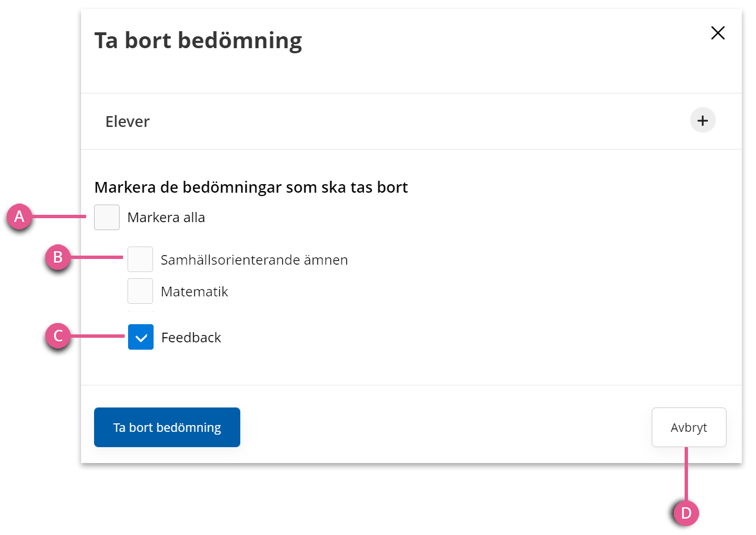Enable the Matematik checkbox

pyautogui.click(x=140, y=291)
